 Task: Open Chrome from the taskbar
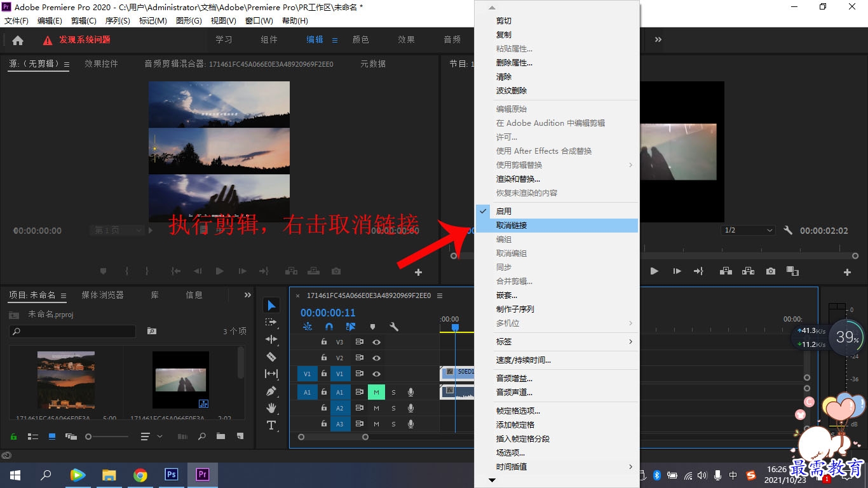pyautogui.click(x=140, y=475)
